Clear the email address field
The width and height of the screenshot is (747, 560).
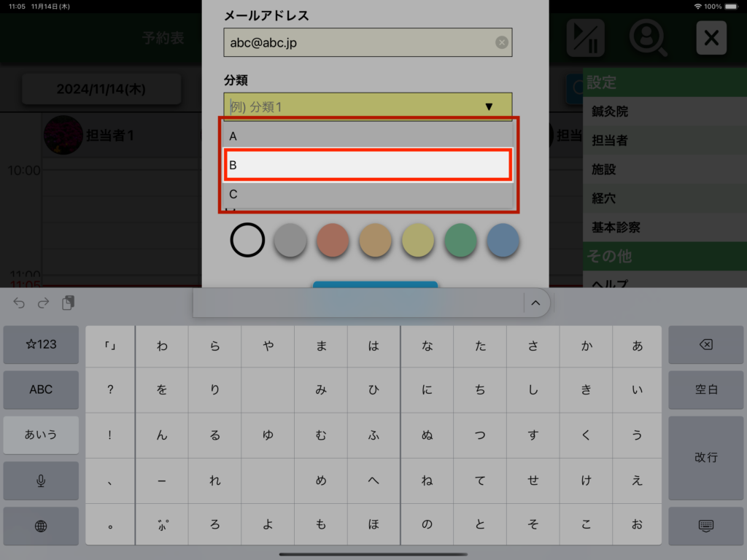[502, 42]
